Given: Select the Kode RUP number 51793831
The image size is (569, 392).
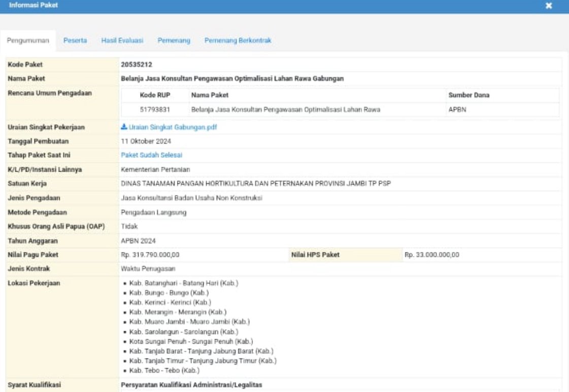Looking at the screenshot, I should pyautogui.click(x=155, y=110).
